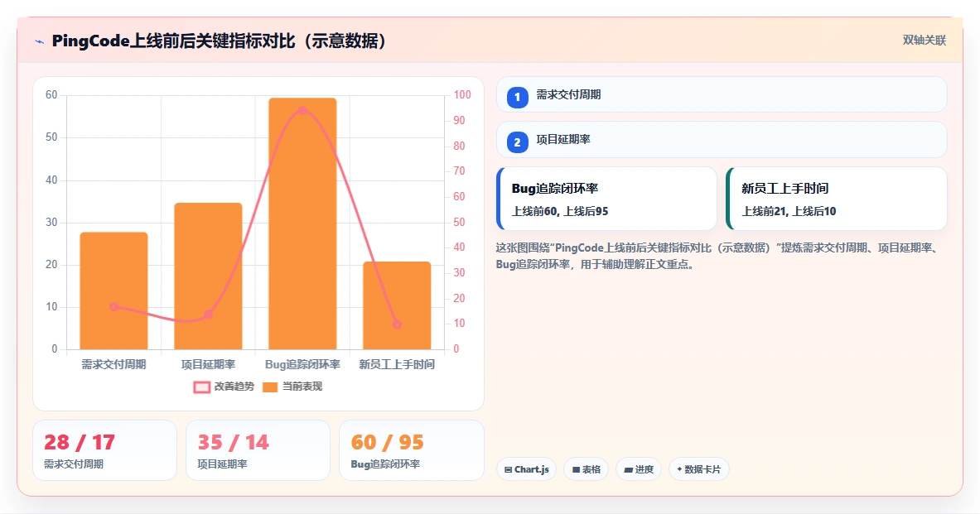Open the 需求交付周期 list item
Viewport: 980px width, 514px height.
tap(722, 95)
